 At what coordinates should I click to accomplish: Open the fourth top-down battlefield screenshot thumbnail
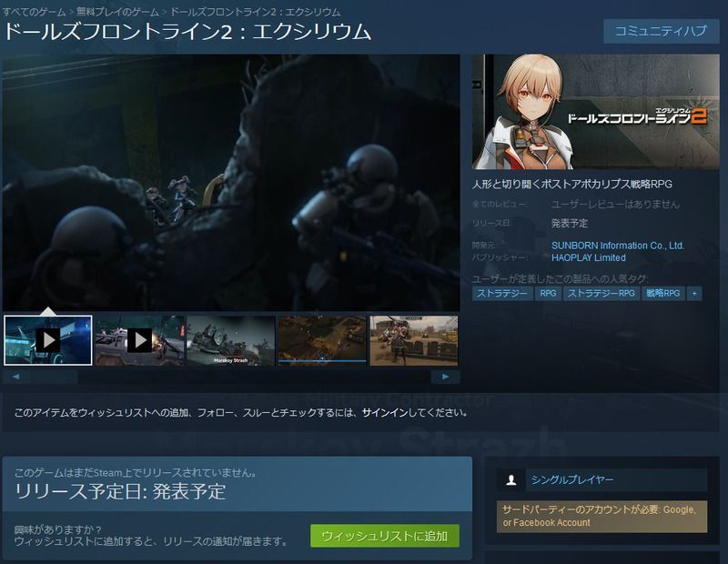(322, 340)
